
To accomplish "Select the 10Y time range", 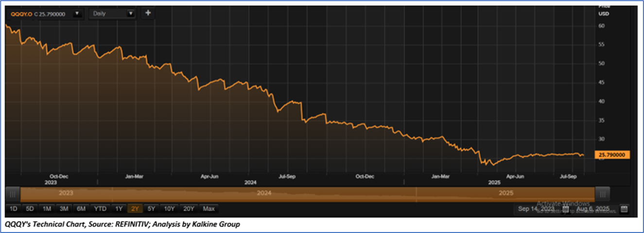I will tap(170, 209).
